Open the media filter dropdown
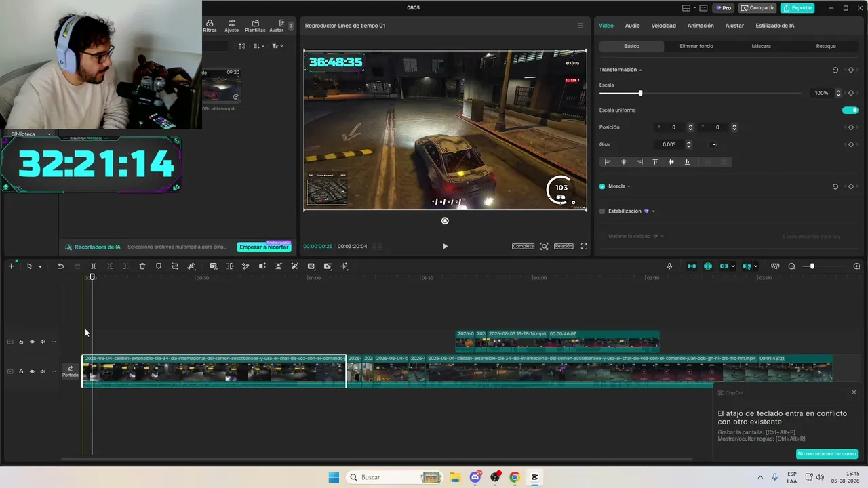 [277, 46]
